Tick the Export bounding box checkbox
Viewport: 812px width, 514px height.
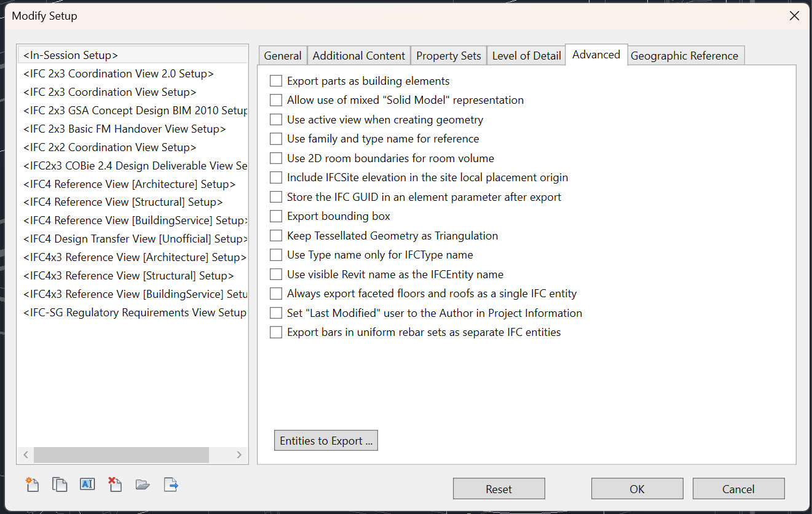[x=276, y=216]
